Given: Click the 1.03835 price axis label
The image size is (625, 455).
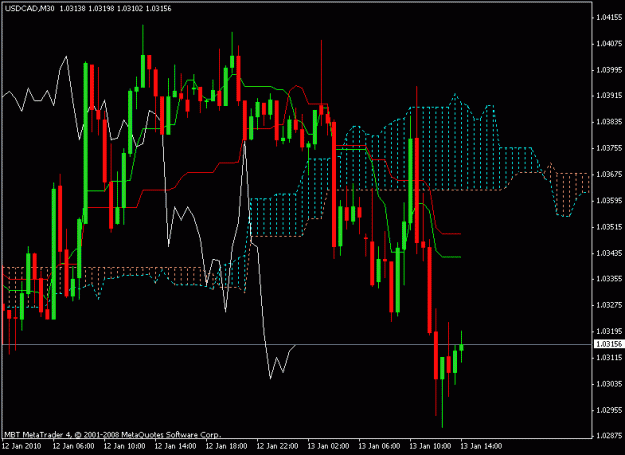Looking at the screenshot, I should pyautogui.click(x=609, y=122).
